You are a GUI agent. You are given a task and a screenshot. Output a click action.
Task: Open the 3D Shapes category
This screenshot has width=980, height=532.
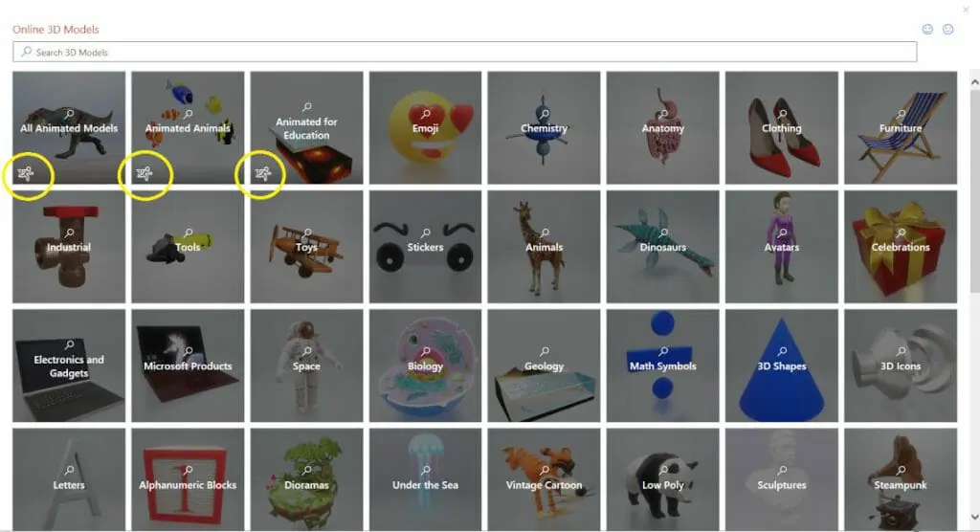pos(781,366)
